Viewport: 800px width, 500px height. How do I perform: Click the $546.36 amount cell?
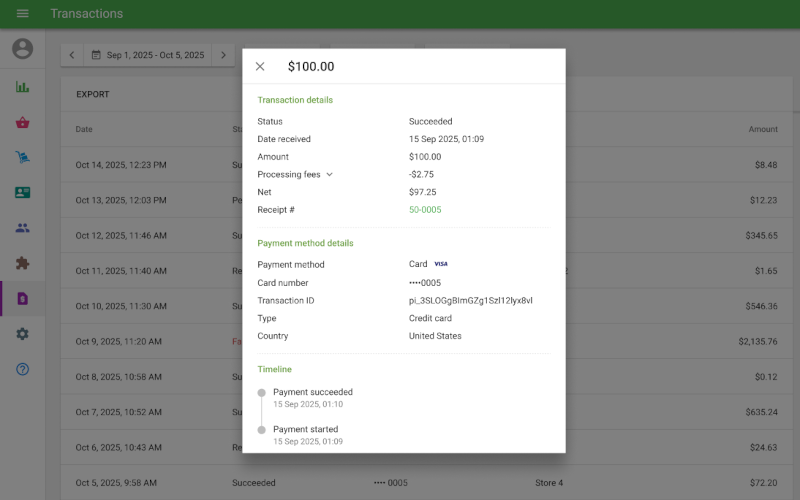[x=761, y=306]
